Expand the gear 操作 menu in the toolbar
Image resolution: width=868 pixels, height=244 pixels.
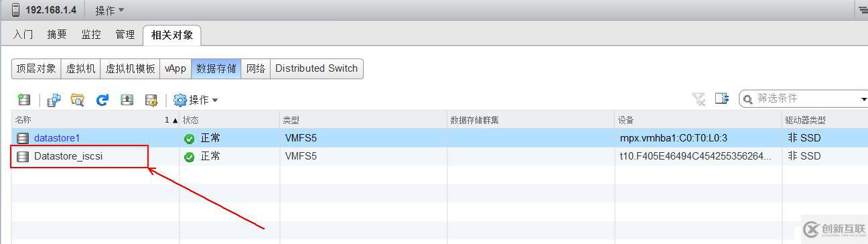tap(196, 100)
